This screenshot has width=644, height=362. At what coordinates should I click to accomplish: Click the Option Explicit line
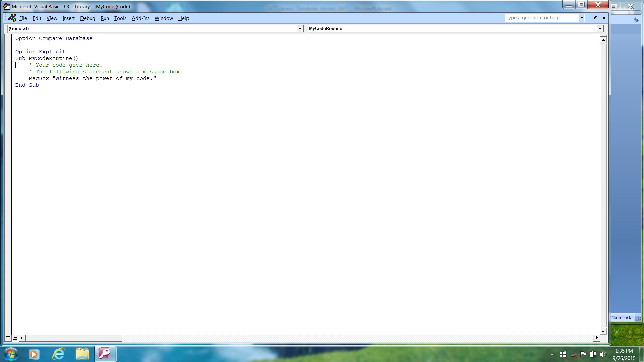[x=40, y=52]
